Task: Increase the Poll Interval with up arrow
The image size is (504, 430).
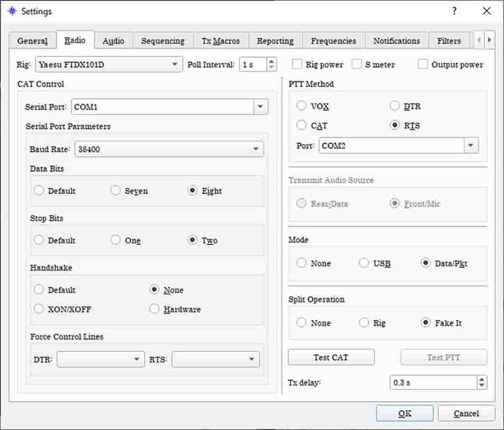Action: pos(271,61)
